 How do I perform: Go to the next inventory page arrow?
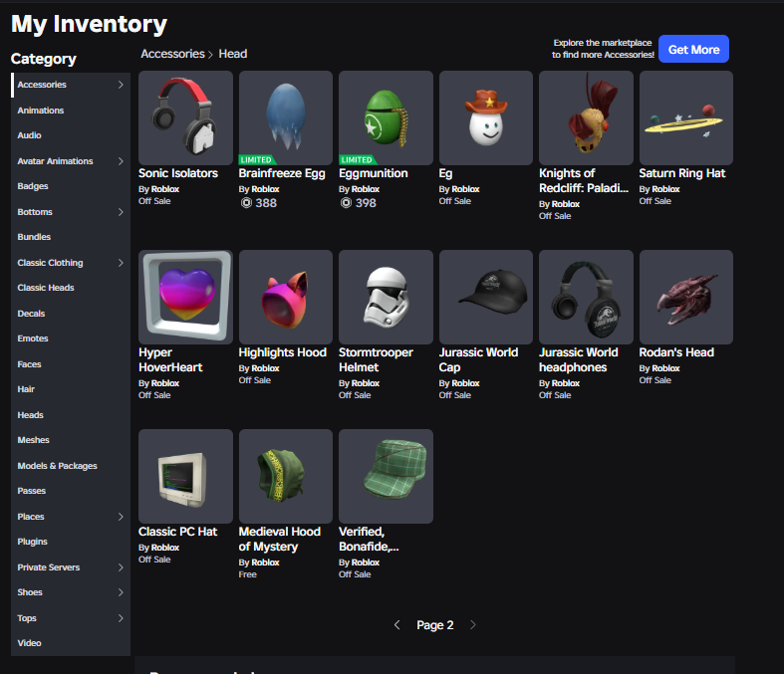[473, 625]
